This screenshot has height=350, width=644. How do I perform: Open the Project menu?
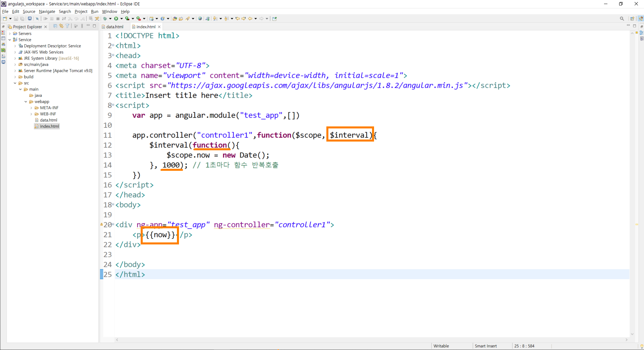tap(81, 11)
